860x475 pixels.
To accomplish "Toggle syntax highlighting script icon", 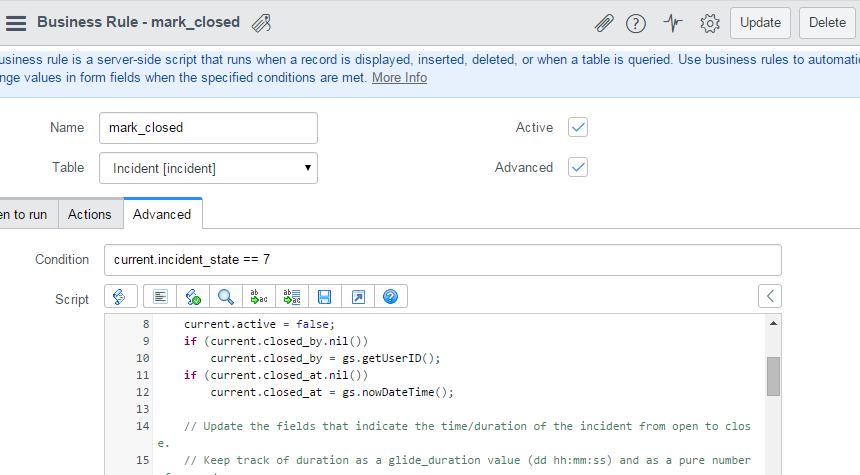I will pos(120,297).
